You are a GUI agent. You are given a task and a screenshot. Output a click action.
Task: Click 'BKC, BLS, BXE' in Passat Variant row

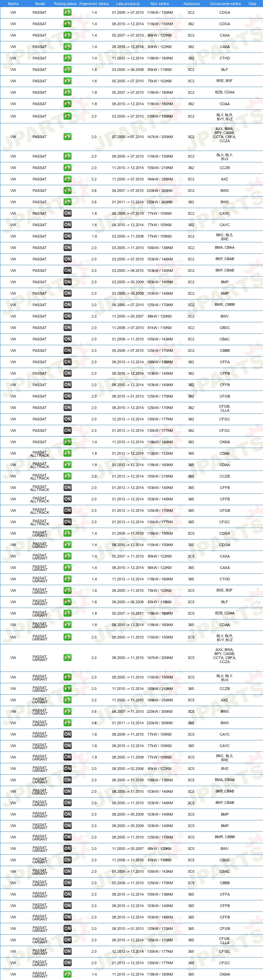225,758
